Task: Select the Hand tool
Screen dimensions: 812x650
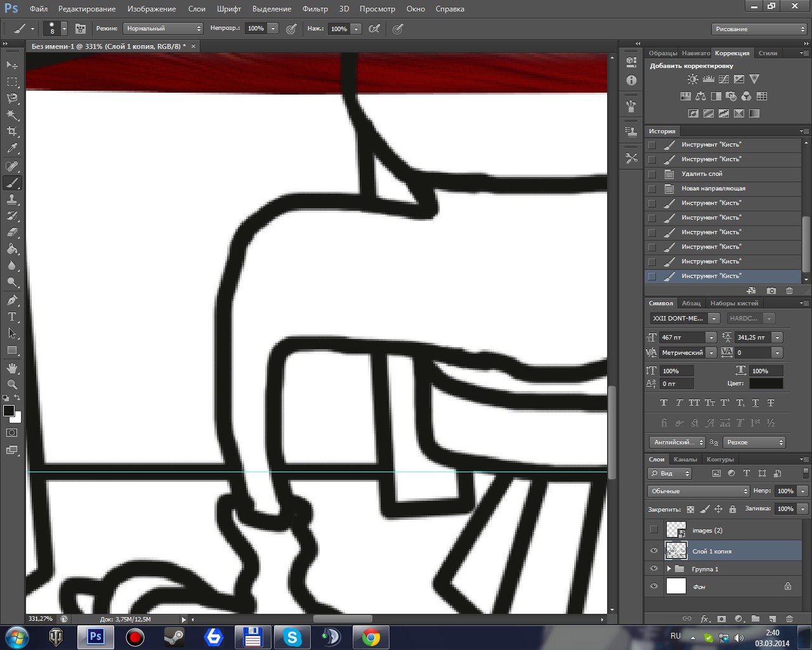Action: pyautogui.click(x=12, y=368)
